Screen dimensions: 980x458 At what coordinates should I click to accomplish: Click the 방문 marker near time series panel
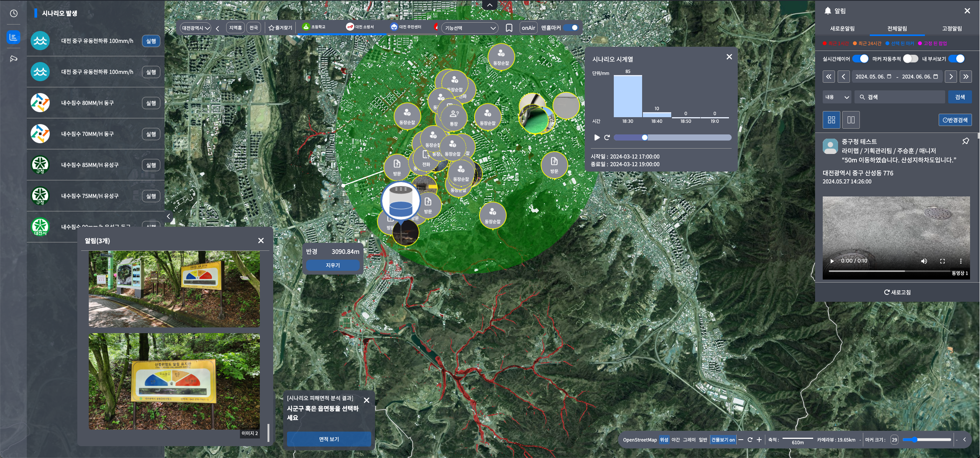pos(554,165)
